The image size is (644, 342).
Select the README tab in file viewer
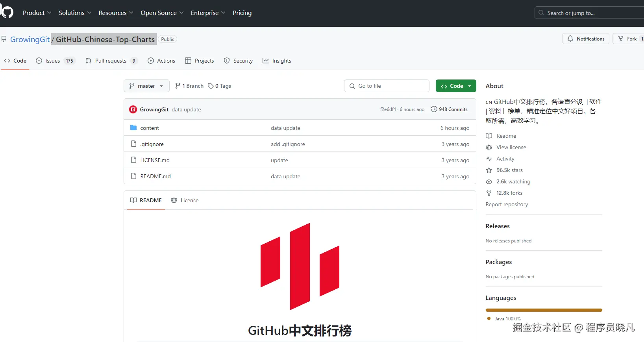pos(146,200)
